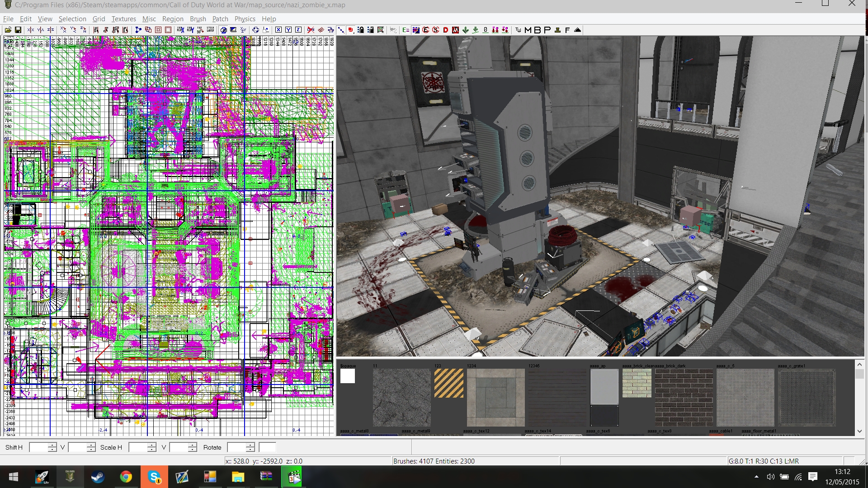This screenshot has height=488, width=868.
Task: Select the aaaa_brick_dark texture thumbnail
Action: (684, 397)
